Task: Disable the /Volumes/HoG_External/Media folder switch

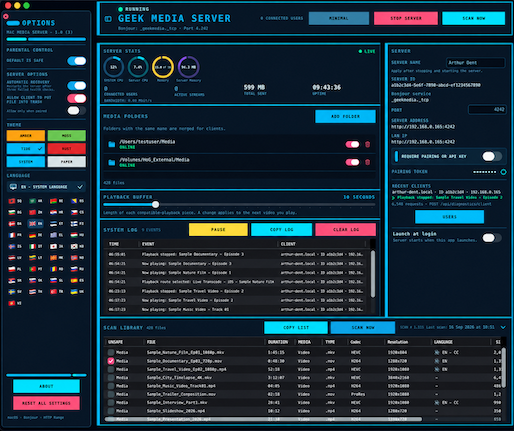Action: point(352,162)
